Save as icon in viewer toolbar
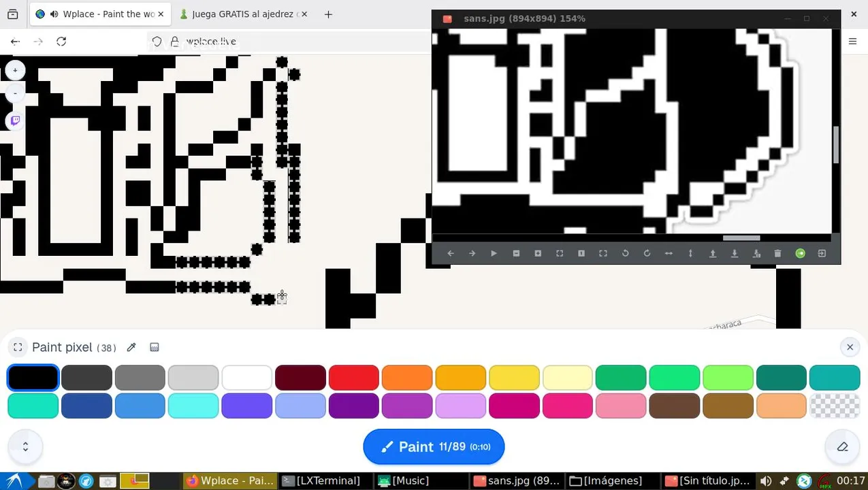 (756, 253)
